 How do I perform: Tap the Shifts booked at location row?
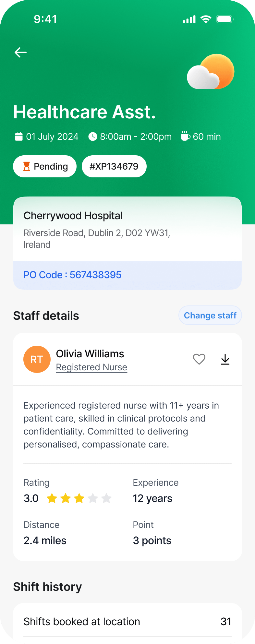[x=127, y=622]
